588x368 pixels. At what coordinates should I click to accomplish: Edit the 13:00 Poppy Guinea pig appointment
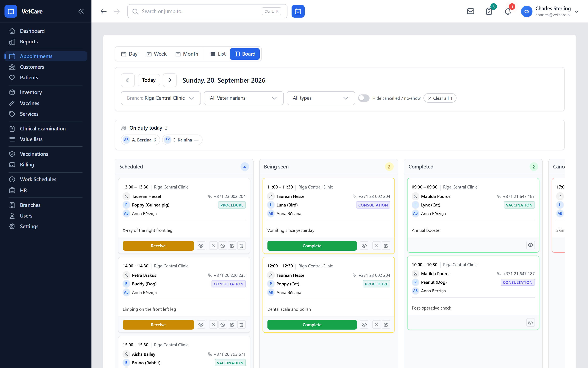point(232,246)
